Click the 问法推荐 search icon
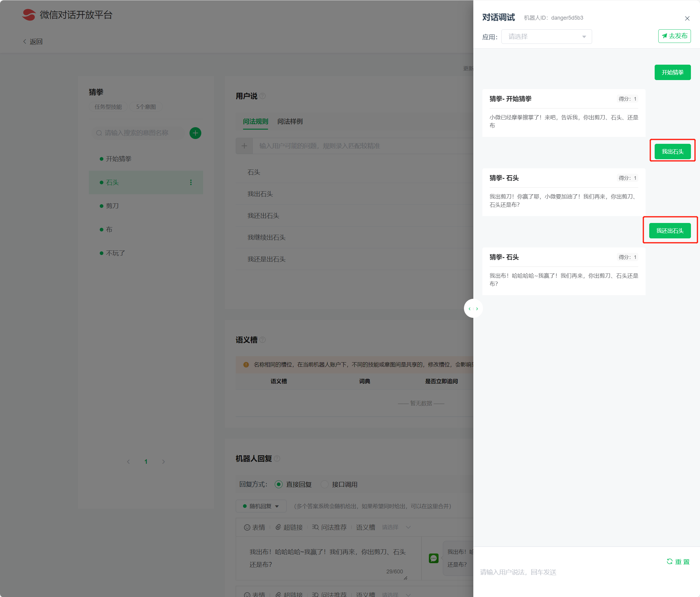Image resolution: width=700 pixels, height=597 pixels. click(x=315, y=528)
